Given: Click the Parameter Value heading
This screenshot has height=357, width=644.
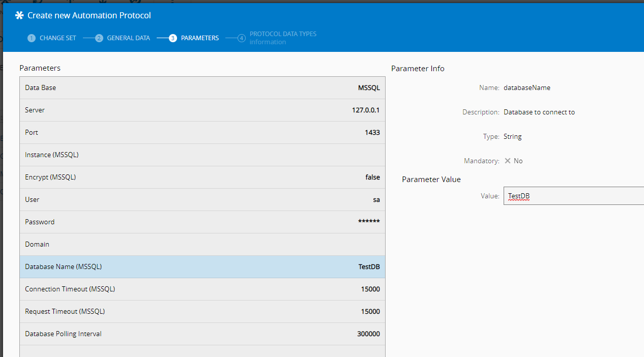Looking at the screenshot, I should 431,180.
